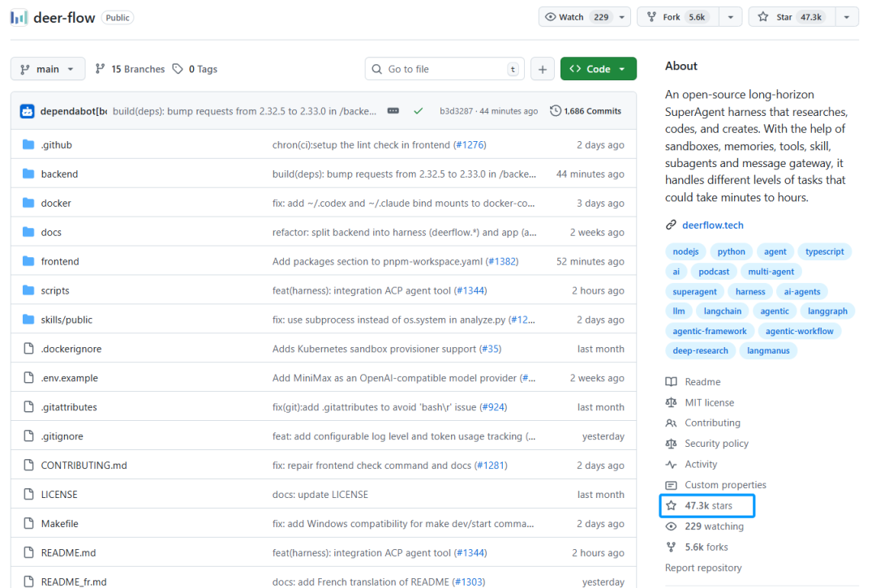
Task: Click the Go to file search box
Action: click(444, 69)
